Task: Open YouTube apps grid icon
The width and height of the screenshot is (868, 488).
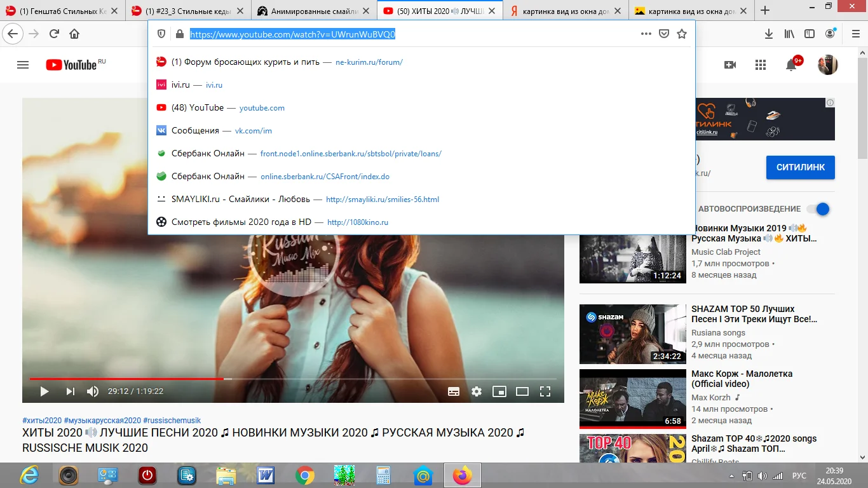Action: coord(760,64)
